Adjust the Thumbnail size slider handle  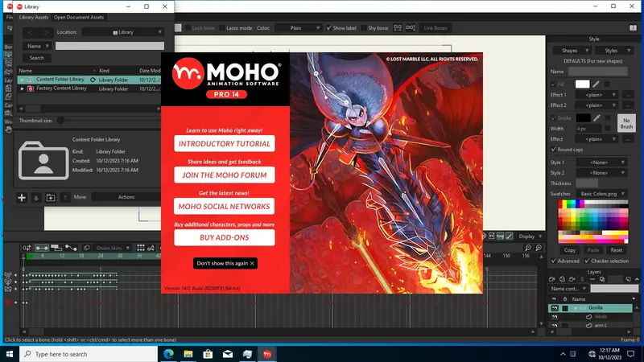[60, 121]
